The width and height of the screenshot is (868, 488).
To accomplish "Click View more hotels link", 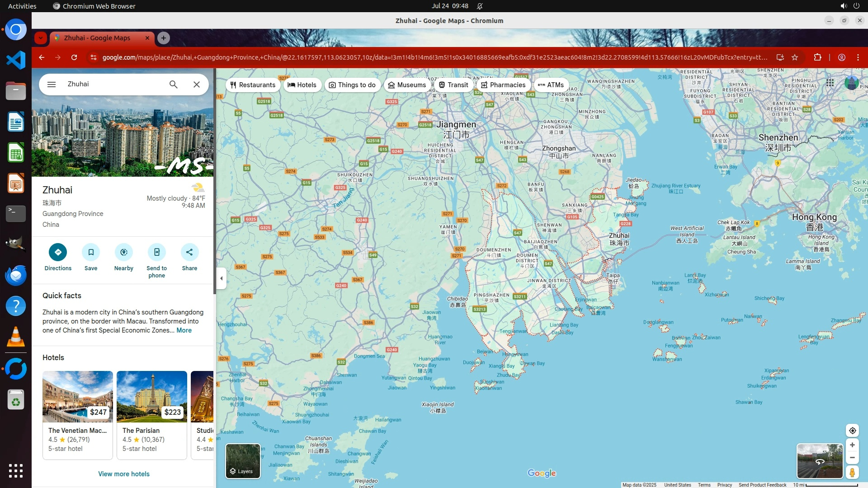I will pos(123,474).
